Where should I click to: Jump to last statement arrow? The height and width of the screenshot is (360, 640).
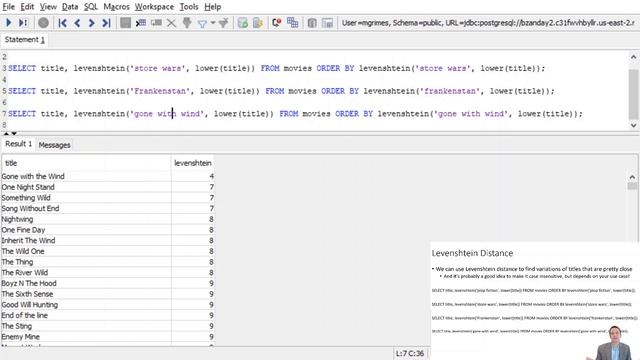pos(106,23)
